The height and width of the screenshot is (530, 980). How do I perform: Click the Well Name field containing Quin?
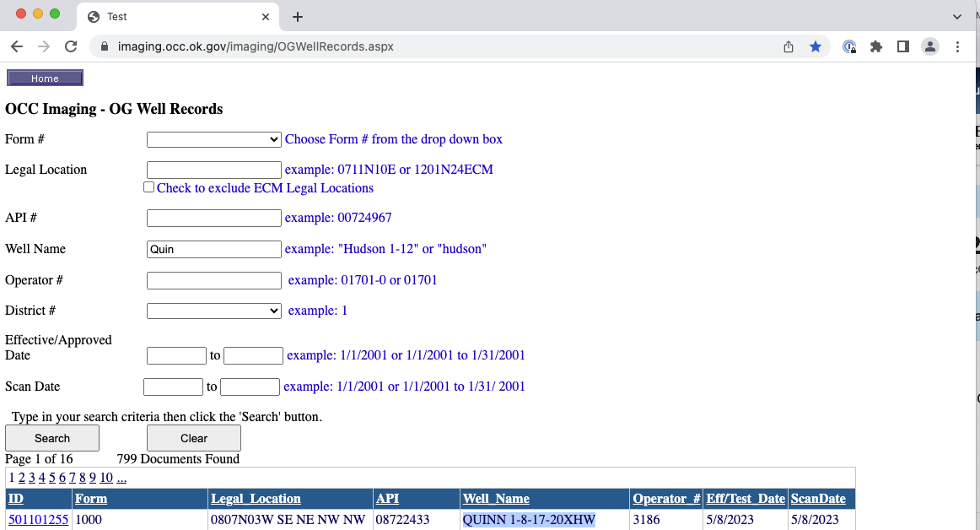click(213, 249)
